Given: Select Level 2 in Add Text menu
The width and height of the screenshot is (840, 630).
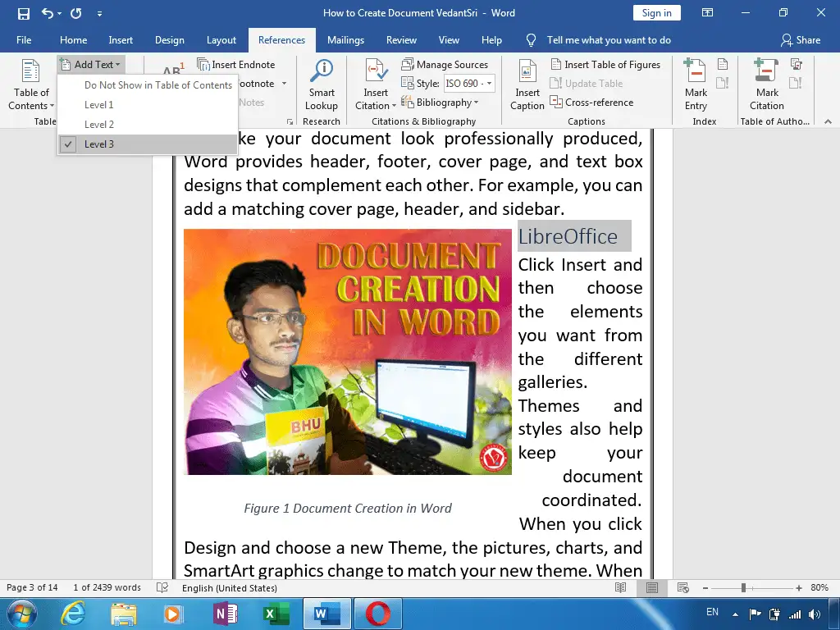Looking at the screenshot, I should point(99,125).
